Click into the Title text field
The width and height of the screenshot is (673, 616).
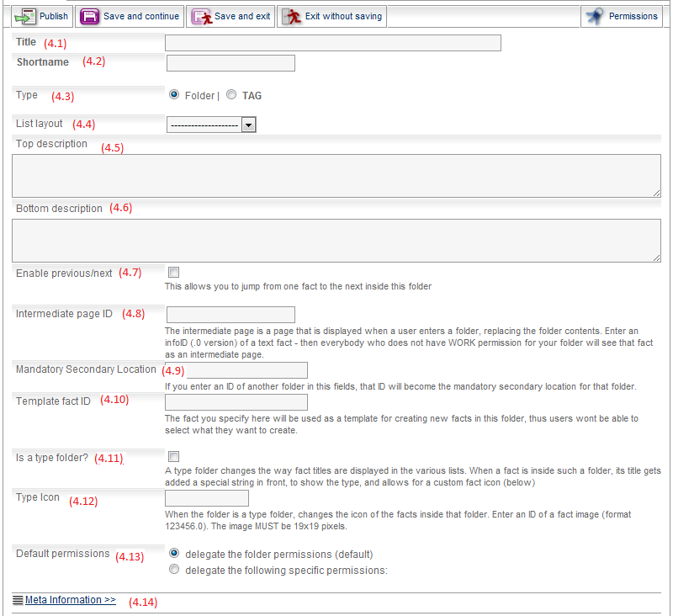(x=333, y=43)
